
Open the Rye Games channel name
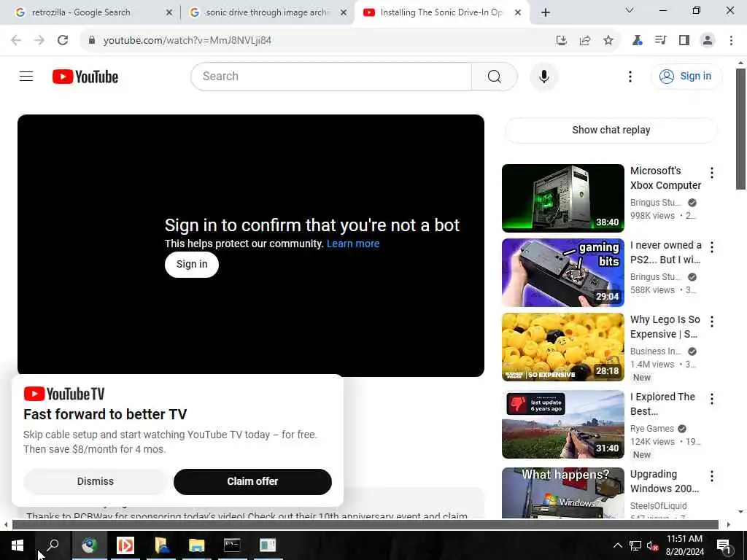tap(651, 429)
